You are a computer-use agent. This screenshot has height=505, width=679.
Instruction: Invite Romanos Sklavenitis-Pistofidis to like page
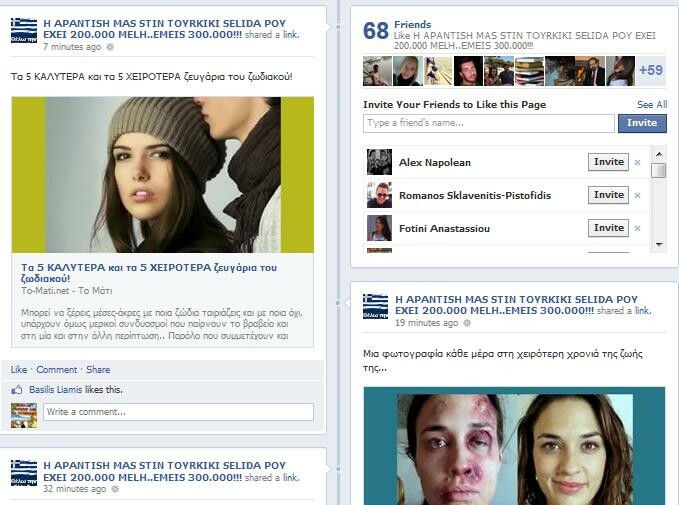[x=608, y=195]
